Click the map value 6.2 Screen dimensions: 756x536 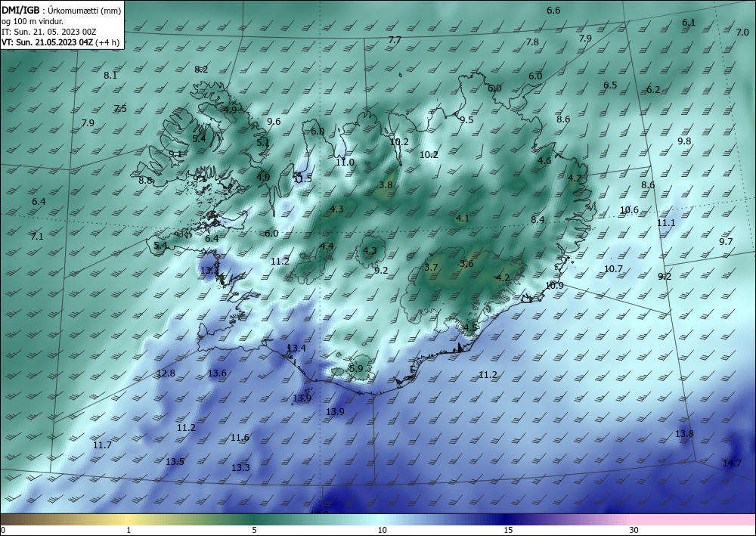point(653,90)
